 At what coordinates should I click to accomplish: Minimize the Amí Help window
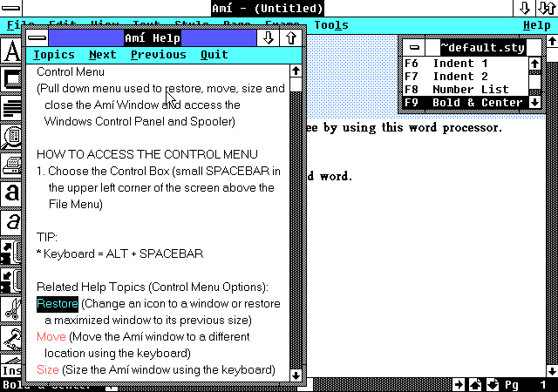(268, 37)
